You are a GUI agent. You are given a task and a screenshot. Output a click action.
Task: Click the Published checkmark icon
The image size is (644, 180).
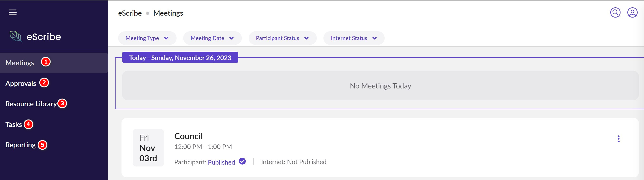[x=242, y=161]
